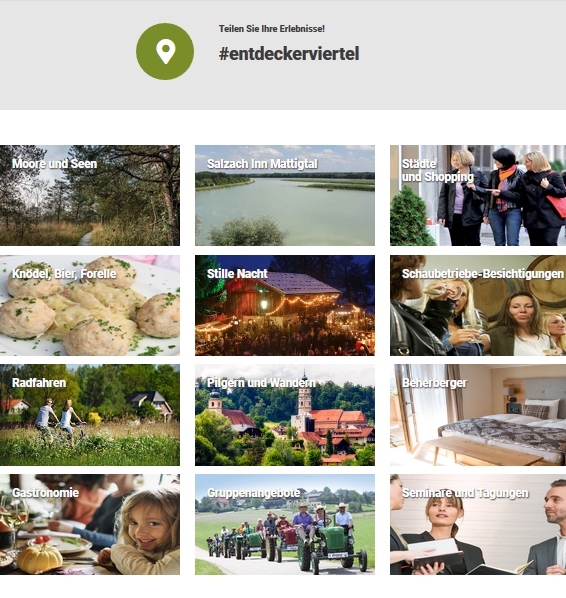Select Schaubetriebe-Besichtigungen tile
The height and width of the screenshot is (598, 566).
point(478,305)
